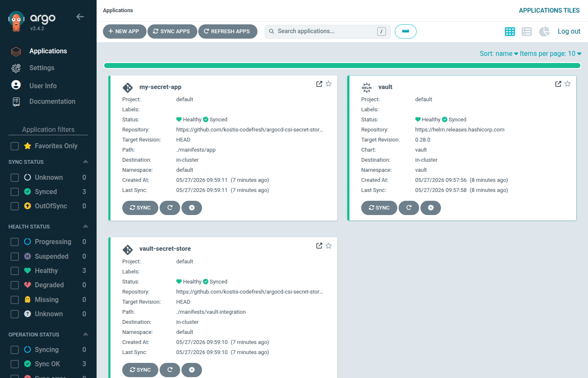
Task: Click the Applications layers icon in sidebar
Action: (x=16, y=52)
